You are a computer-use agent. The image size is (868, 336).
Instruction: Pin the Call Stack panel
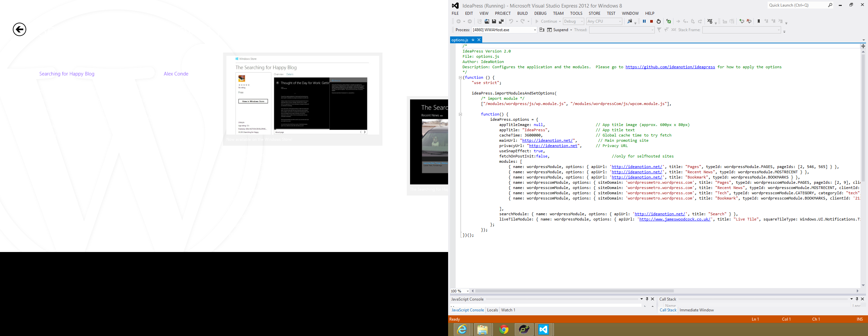pos(857,299)
